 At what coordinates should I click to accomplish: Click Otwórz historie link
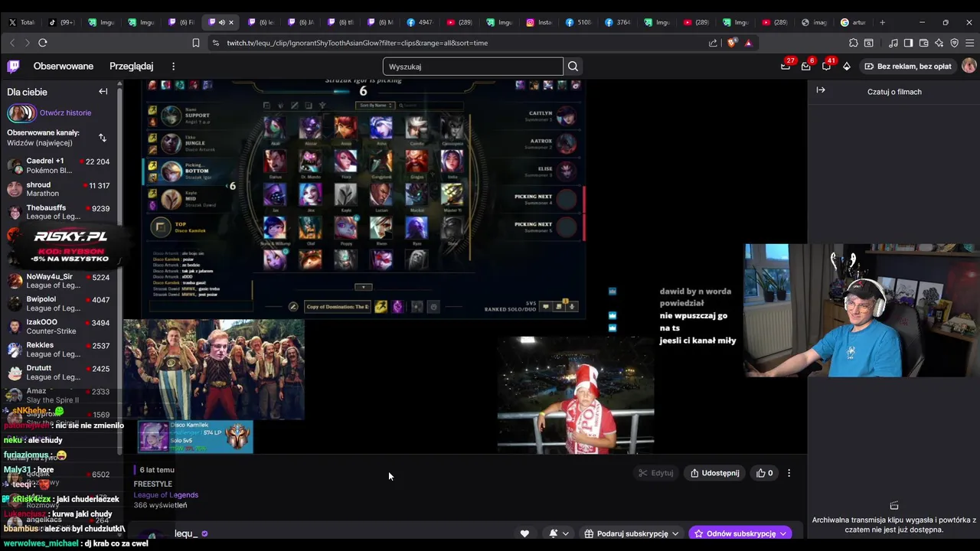(x=65, y=113)
